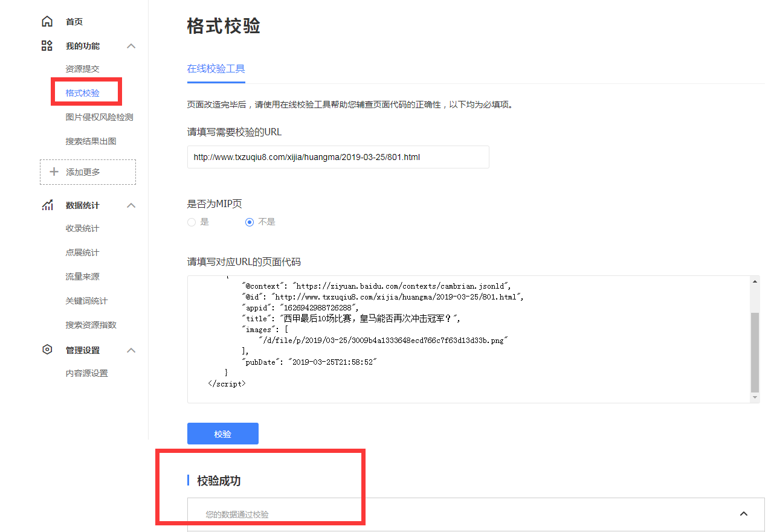Click the pubDate line in the code
Image resolution: width=774 pixels, height=532 pixels.
coord(309,362)
